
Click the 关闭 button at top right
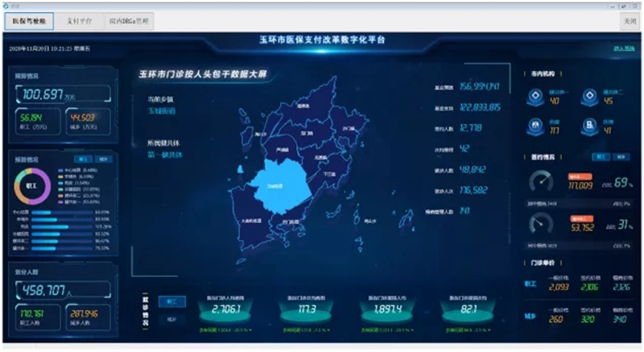click(630, 21)
